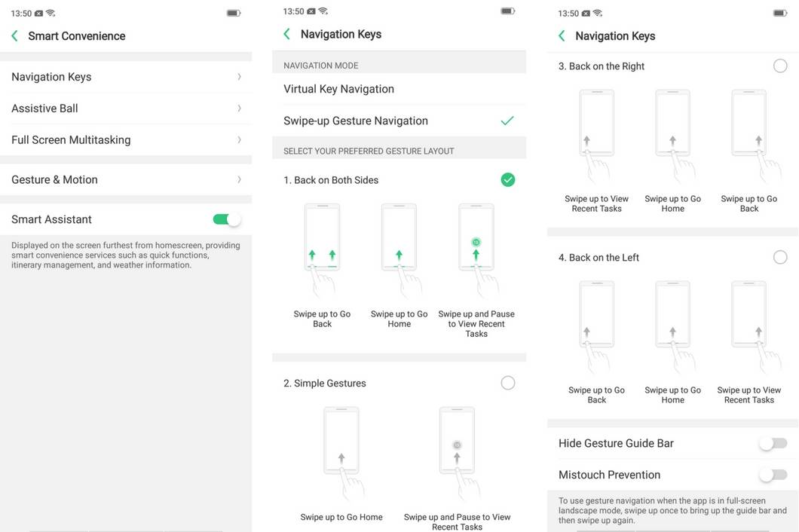Tap '2. Simple Gestures' label

coord(325,384)
